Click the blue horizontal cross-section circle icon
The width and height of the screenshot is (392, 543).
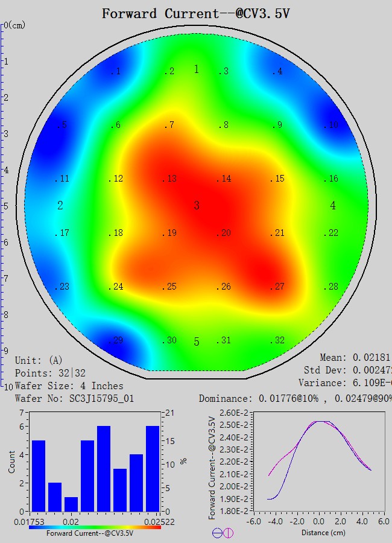(x=217, y=533)
